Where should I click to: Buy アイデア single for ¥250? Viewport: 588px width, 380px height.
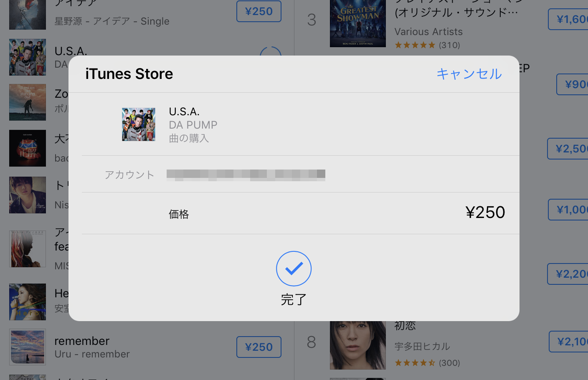click(x=259, y=11)
